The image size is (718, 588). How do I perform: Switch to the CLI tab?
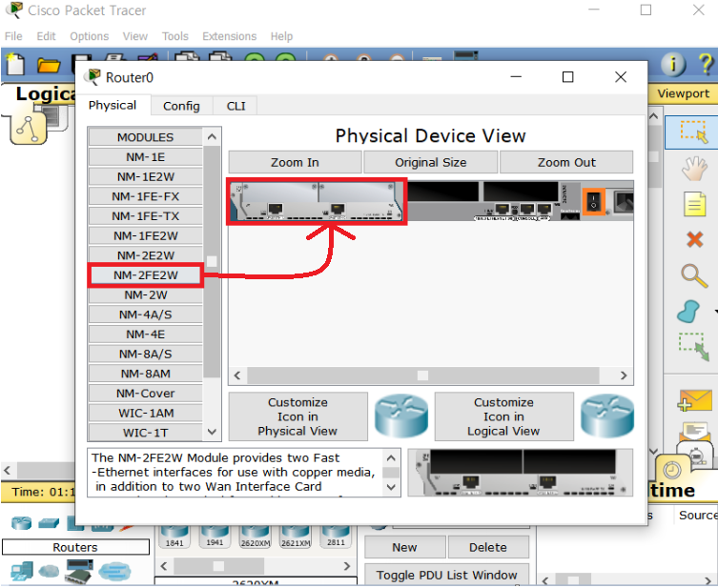click(x=236, y=106)
